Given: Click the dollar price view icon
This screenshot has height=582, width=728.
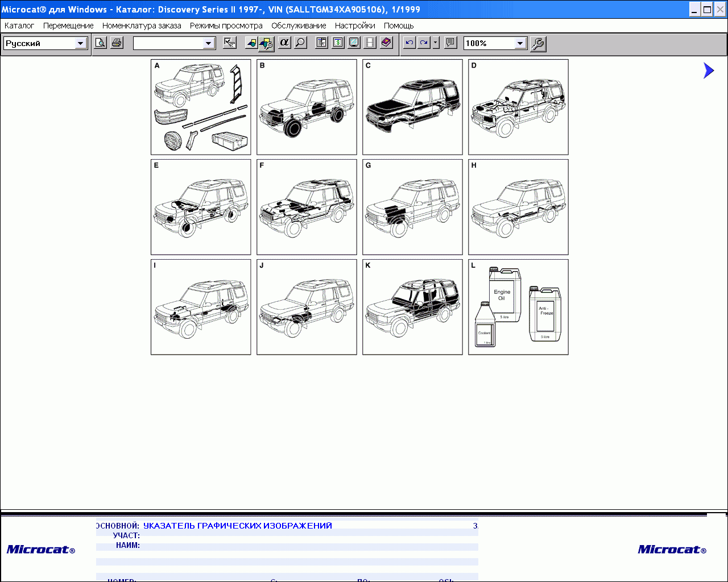Looking at the screenshot, I should click(338, 43).
